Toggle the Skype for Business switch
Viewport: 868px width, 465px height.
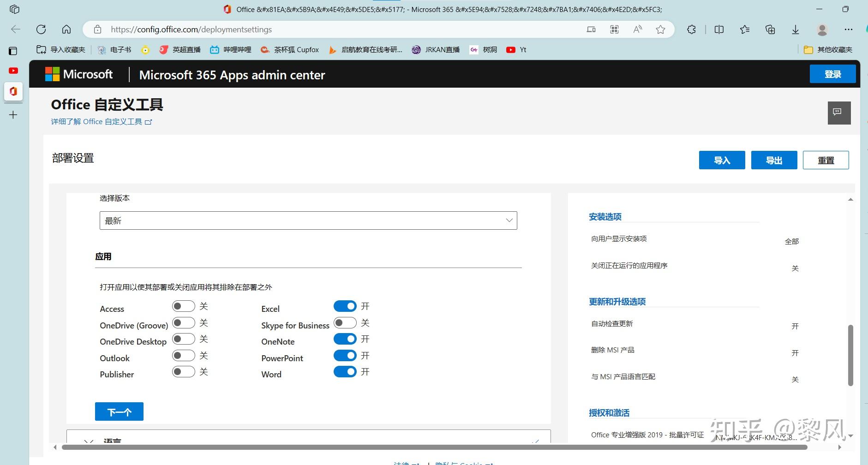tap(345, 323)
